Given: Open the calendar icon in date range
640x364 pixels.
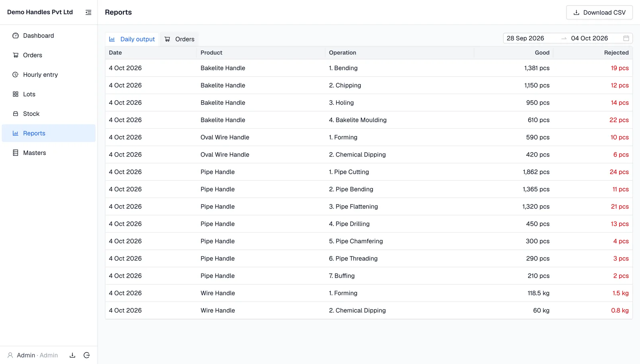Looking at the screenshot, I should (626, 38).
